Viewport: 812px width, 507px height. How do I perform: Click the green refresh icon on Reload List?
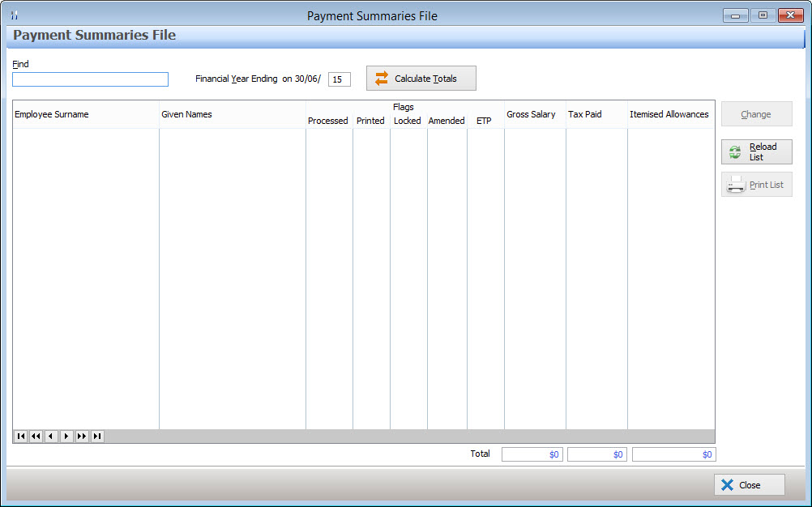(x=735, y=151)
